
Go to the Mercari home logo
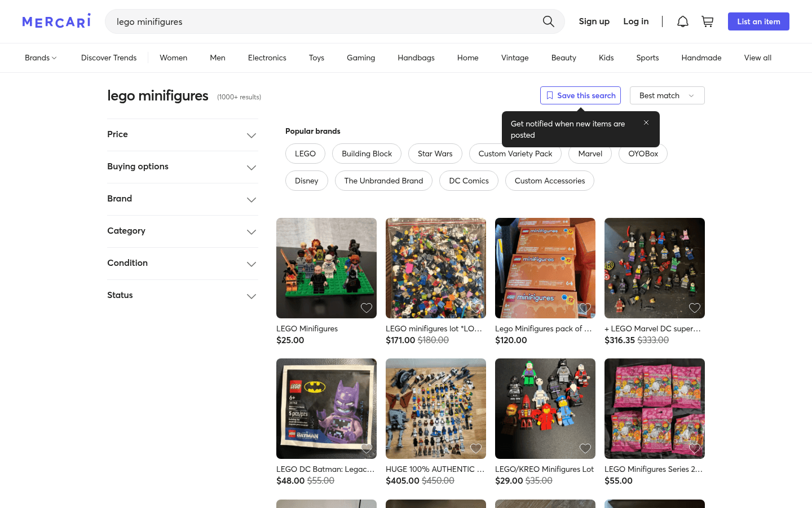point(56,21)
